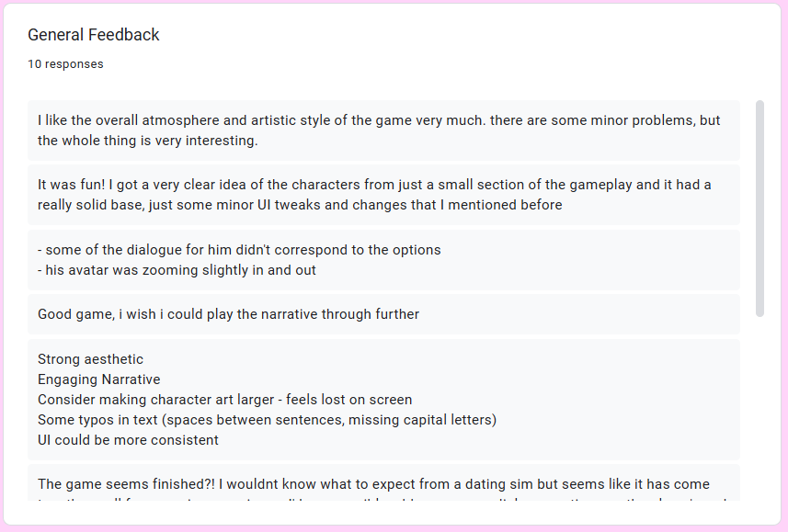Click 'UI could be more consistent' line
This screenshot has width=788, height=532.
click(x=128, y=440)
